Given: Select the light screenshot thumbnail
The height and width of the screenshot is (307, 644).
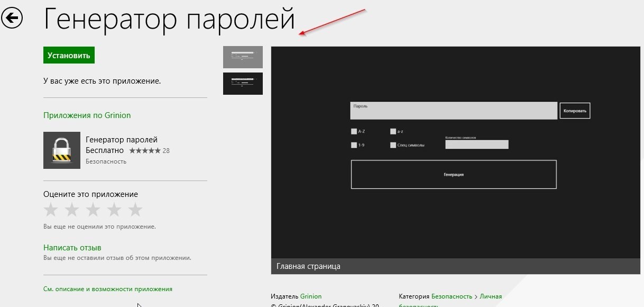Looking at the screenshot, I should pos(243,57).
